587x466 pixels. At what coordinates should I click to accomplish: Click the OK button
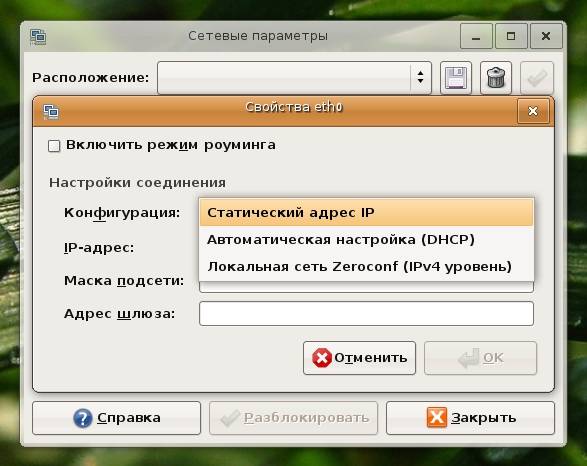tap(480, 358)
